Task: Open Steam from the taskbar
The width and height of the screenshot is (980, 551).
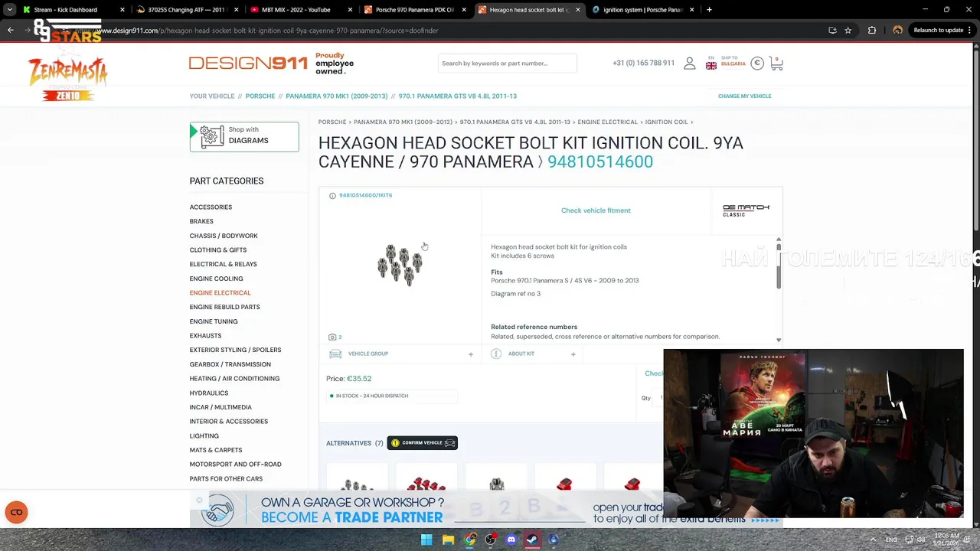Action: [531, 540]
